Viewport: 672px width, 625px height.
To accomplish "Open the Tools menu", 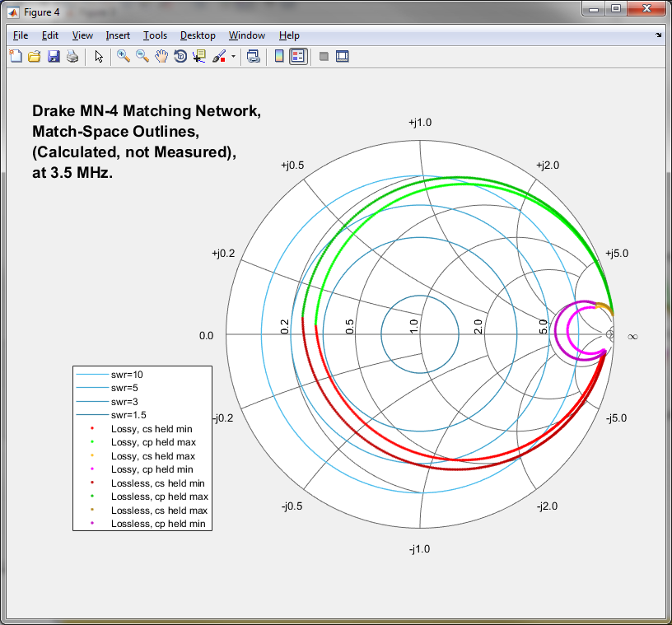I will (155, 35).
